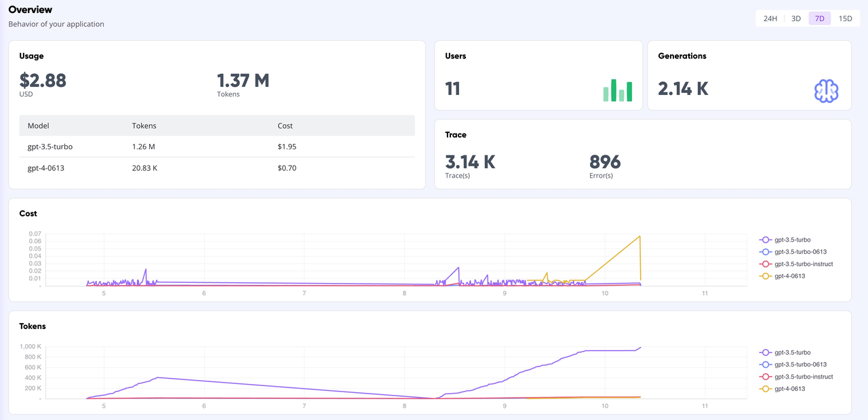Image resolution: width=868 pixels, height=420 pixels.
Task: Click the purple legend marker in Tokens chart
Action: [x=767, y=352]
